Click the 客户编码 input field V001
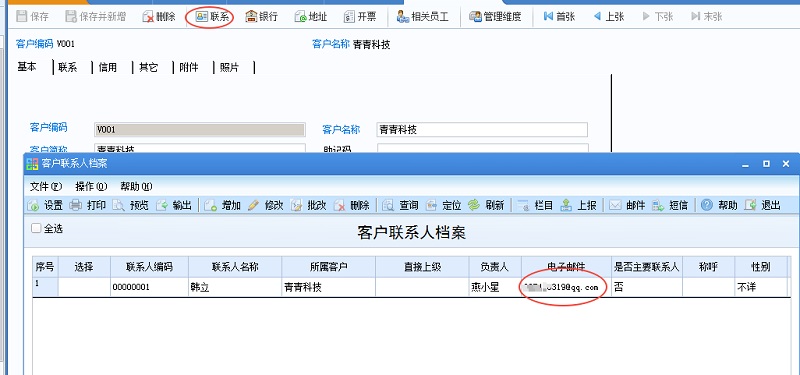This screenshot has width=800, height=375. coord(199,130)
